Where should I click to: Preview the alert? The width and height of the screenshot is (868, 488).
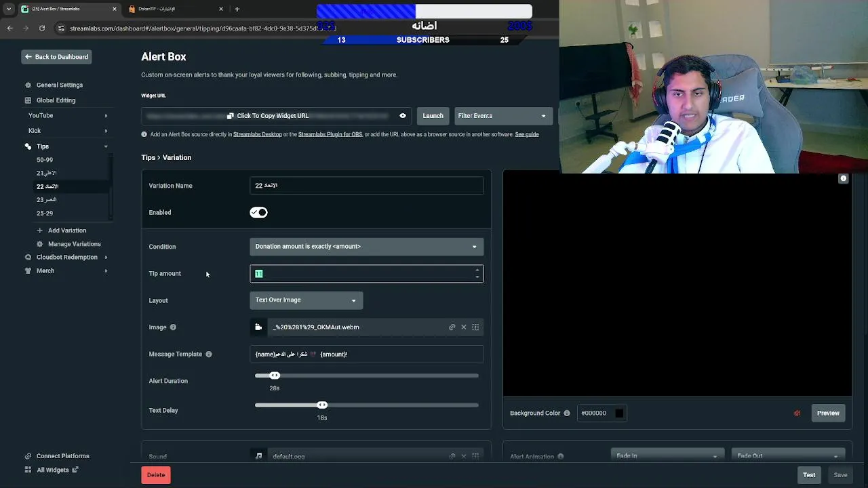[828, 413]
